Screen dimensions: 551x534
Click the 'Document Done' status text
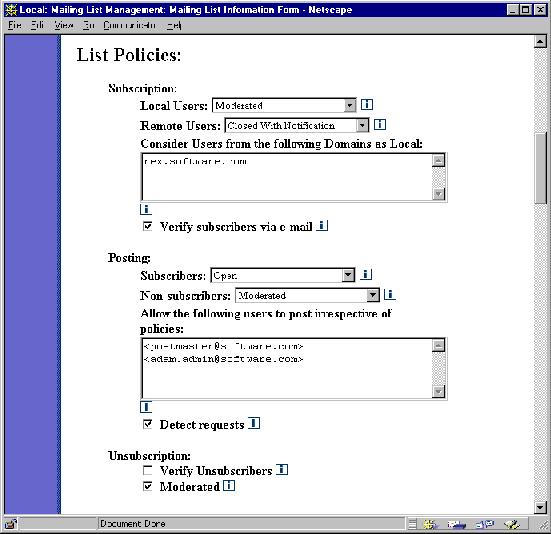[x=133, y=524]
